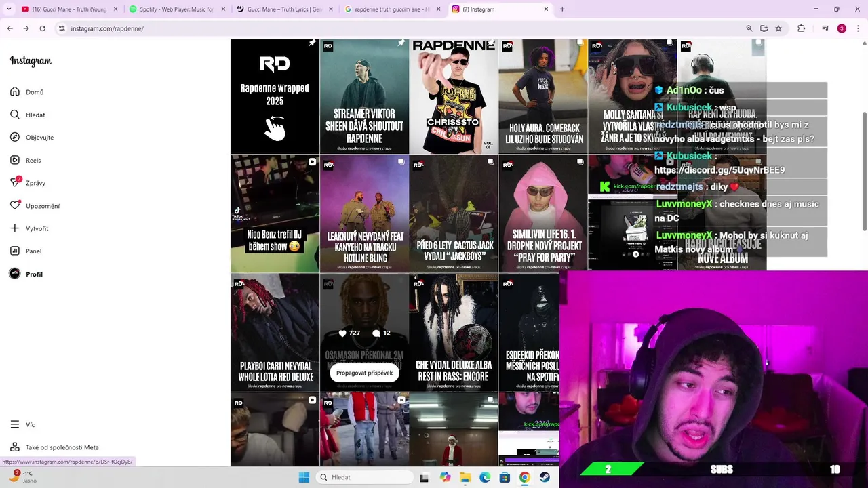Launch Copilot from the taskbar

click(x=445, y=477)
